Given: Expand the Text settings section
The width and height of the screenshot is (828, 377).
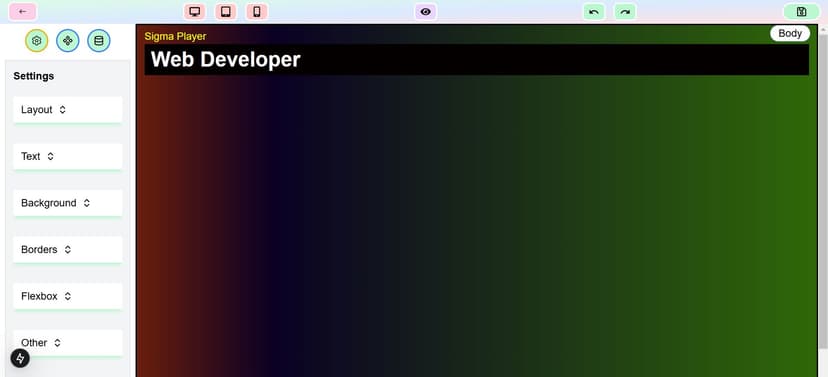Looking at the screenshot, I should [68, 156].
